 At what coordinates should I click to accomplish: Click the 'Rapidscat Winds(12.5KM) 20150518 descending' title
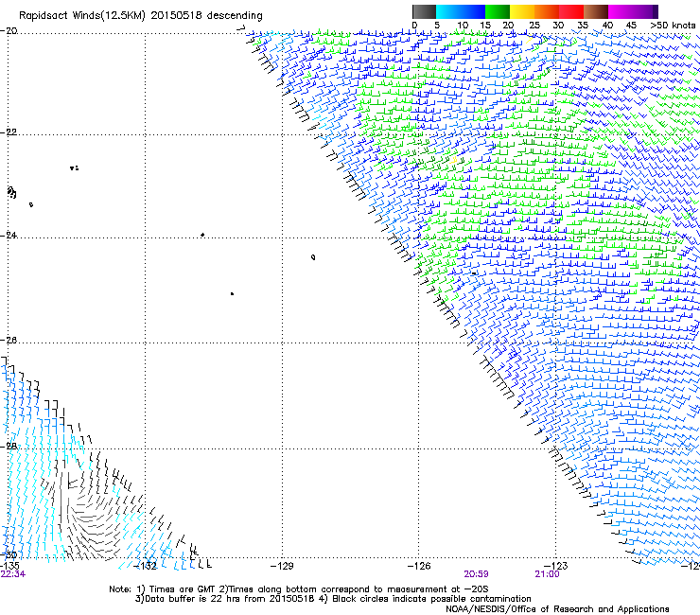tap(141, 16)
